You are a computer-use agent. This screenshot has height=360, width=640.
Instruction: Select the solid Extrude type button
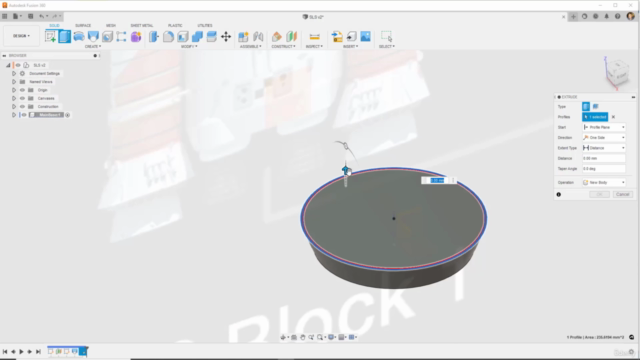586,107
